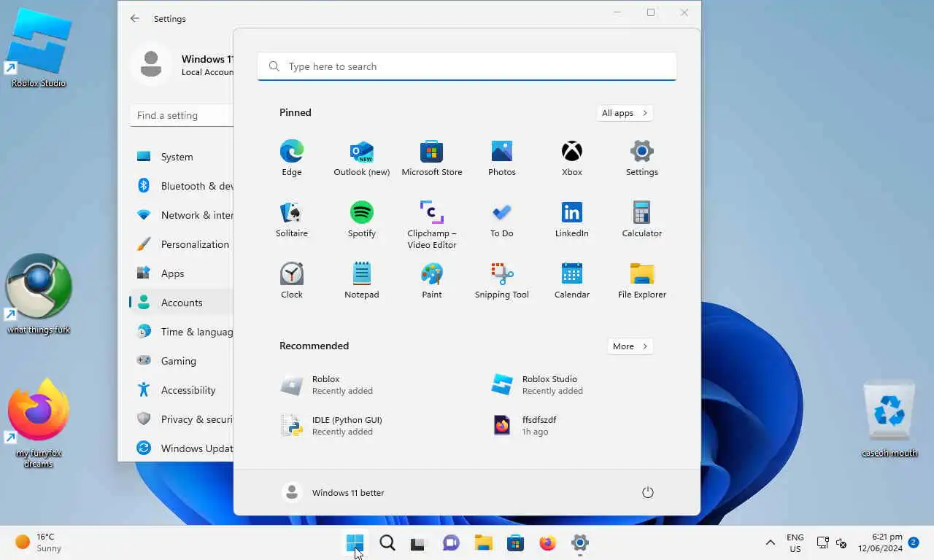
Task: Open clock showing 6:21 pm
Action: (x=880, y=542)
